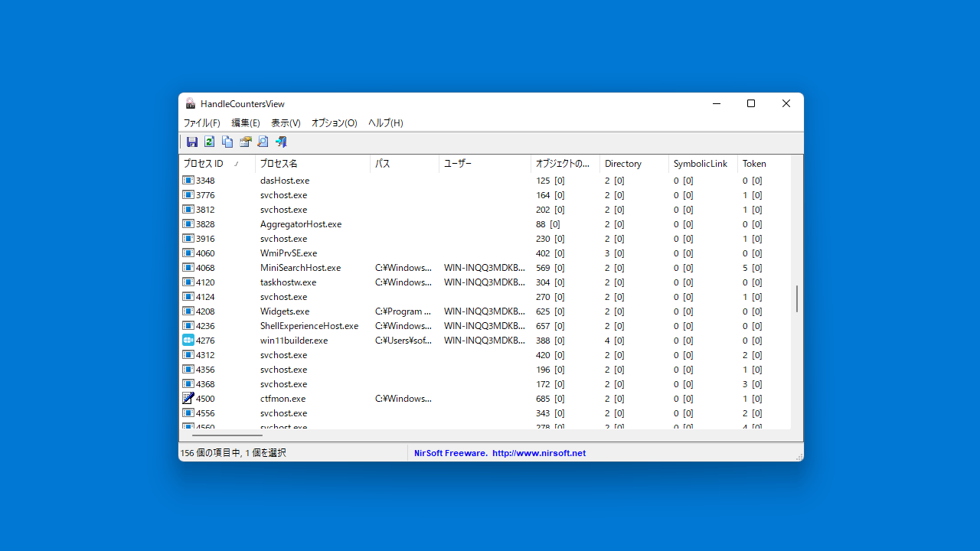Screen dimensions: 980x551
Task: Click the HandleCountersView title bar app icon
Action: tap(191, 103)
